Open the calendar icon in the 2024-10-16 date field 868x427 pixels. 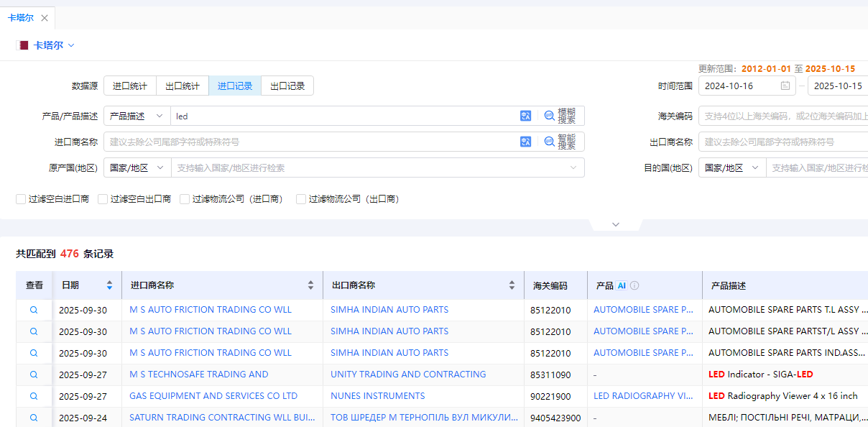(x=785, y=85)
